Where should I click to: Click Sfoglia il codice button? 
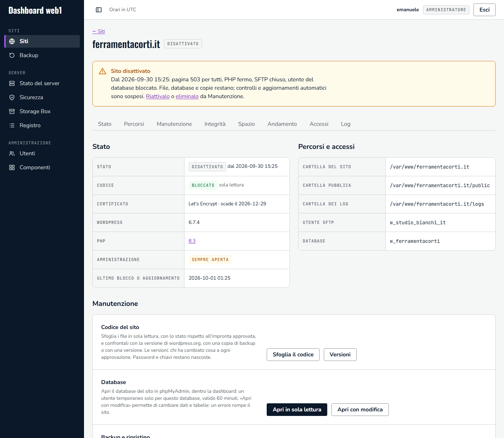[x=293, y=355]
